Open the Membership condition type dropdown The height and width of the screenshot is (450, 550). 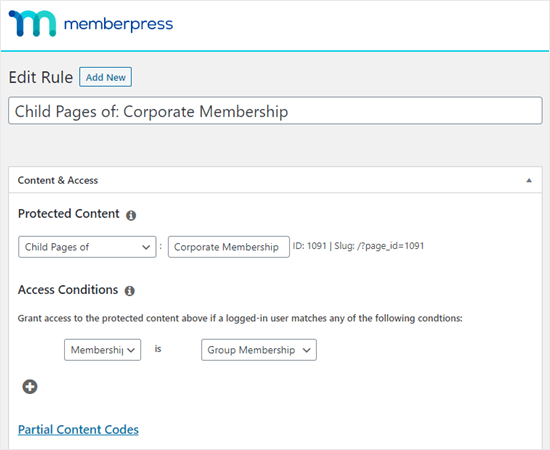102,350
